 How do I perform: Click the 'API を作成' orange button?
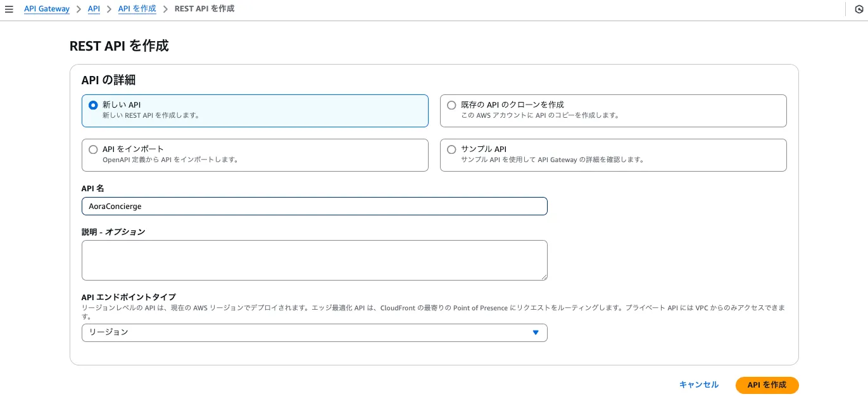click(x=767, y=385)
